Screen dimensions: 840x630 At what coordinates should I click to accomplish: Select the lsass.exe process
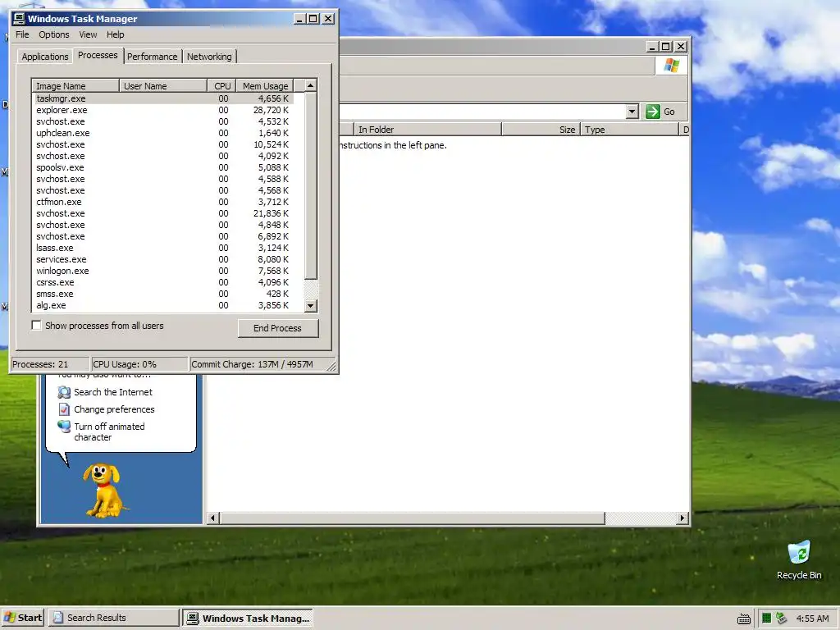pos(163,248)
